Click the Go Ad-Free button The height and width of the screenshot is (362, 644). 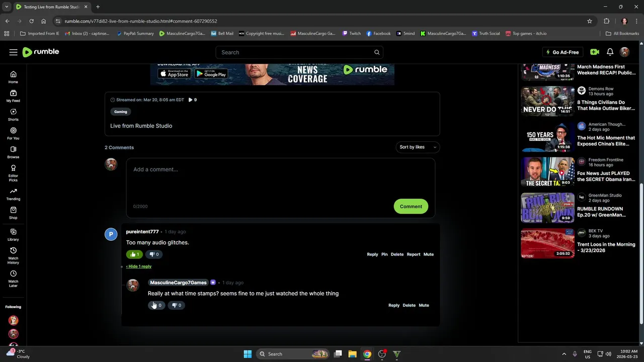pos(562,52)
